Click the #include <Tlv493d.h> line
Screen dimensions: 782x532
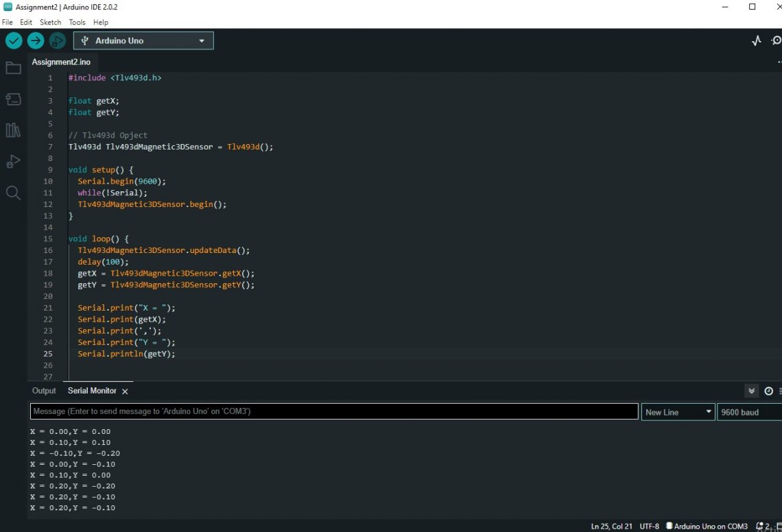coord(115,77)
